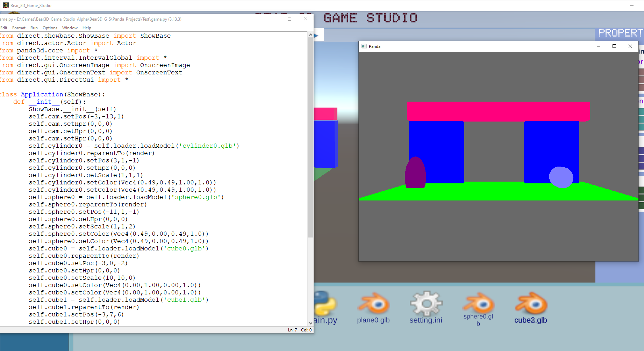The height and width of the screenshot is (351, 644).
Task: Click the def __init__(self) line
Action: [50, 102]
